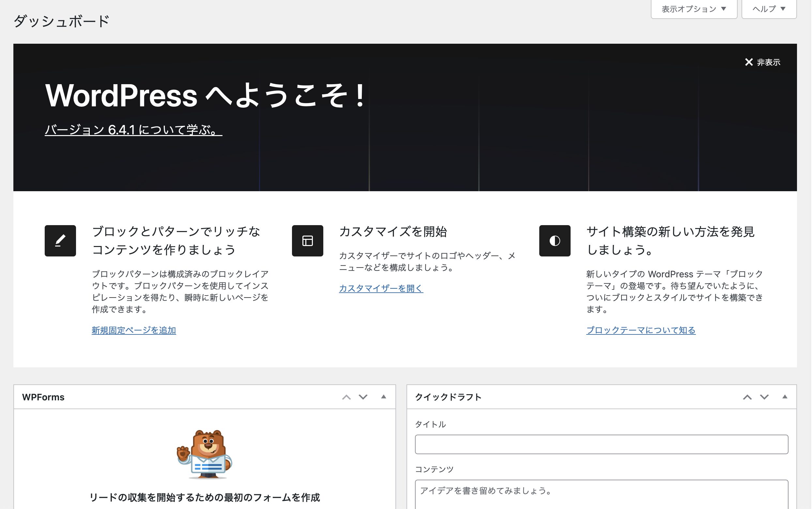Open the 表示オプション dropdown
The width and height of the screenshot is (812, 509).
pos(694,9)
